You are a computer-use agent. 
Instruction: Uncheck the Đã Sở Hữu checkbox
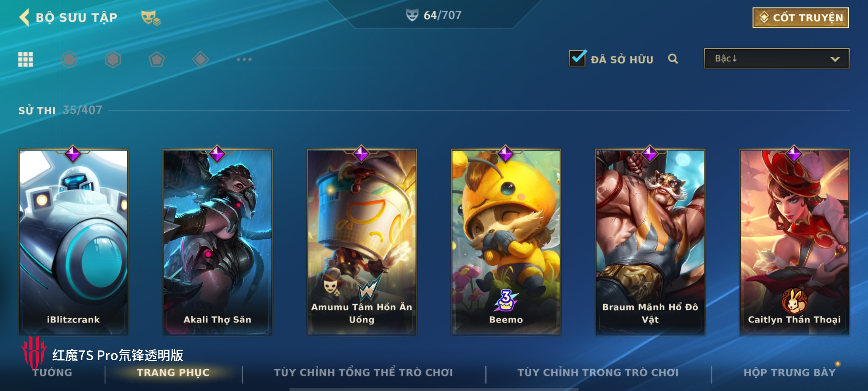tap(578, 58)
